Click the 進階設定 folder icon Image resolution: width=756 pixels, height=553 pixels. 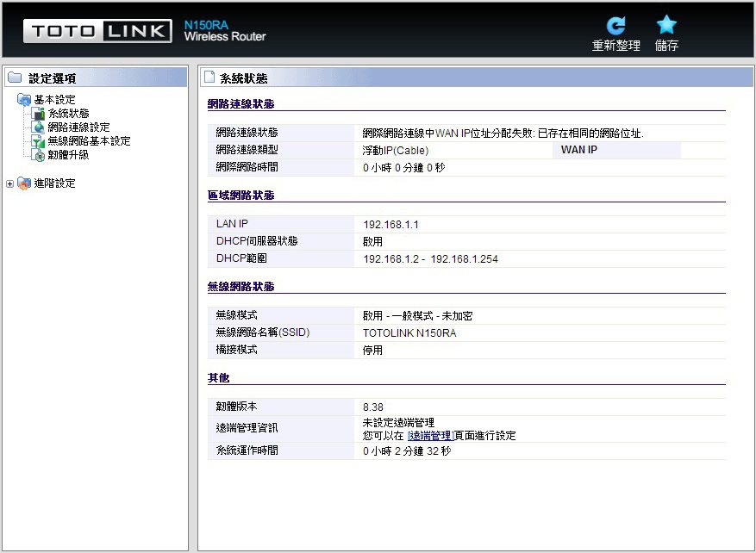point(24,183)
